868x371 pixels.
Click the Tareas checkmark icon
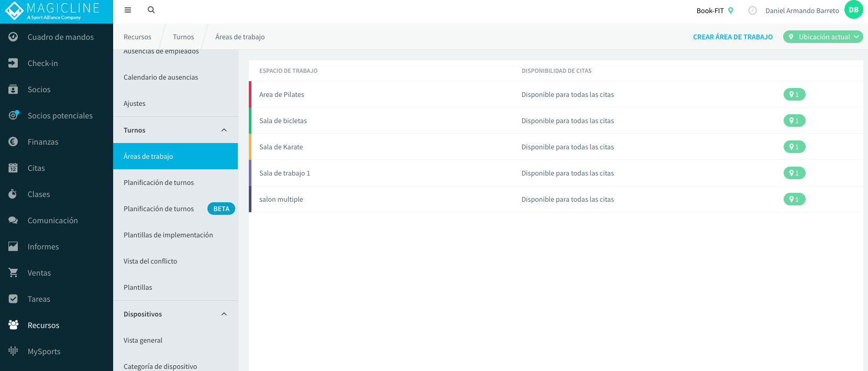(13, 299)
